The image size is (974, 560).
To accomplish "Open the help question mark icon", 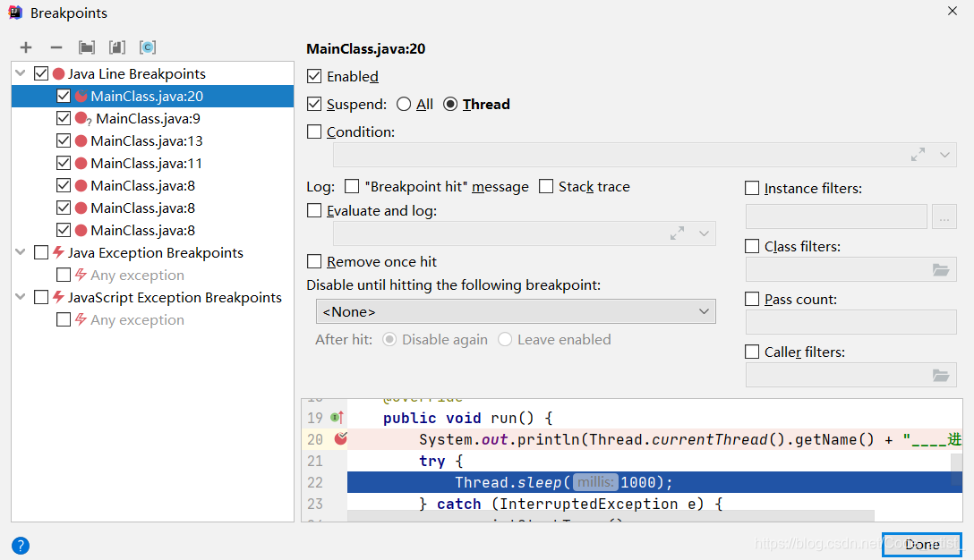I will (20, 545).
